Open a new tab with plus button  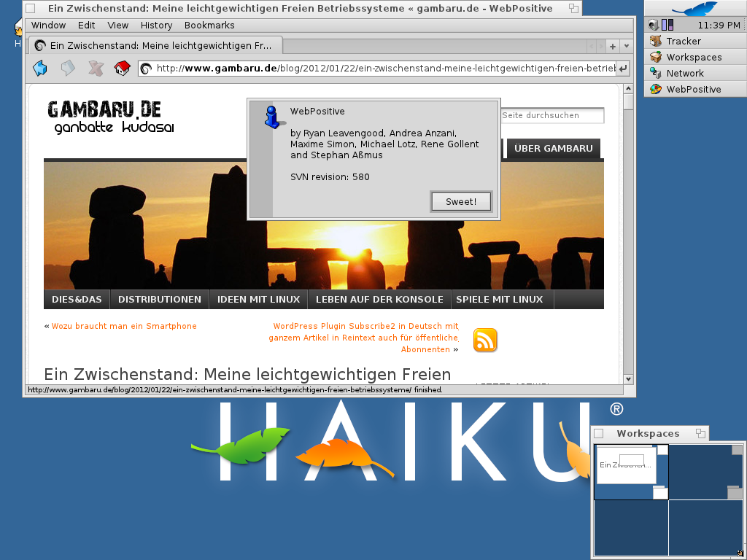pyautogui.click(x=613, y=46)
